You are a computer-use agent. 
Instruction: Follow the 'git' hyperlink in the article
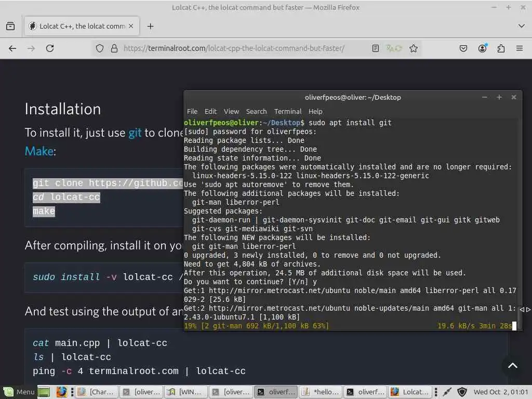135,132
